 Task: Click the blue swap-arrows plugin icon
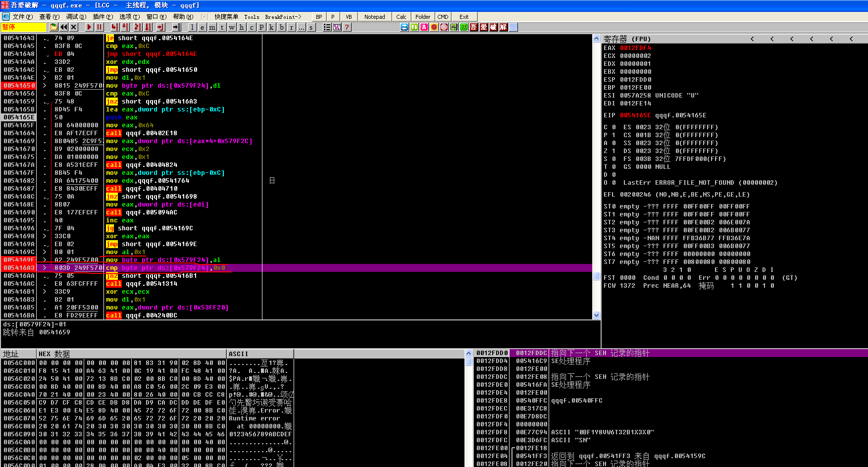coord(405,27)
